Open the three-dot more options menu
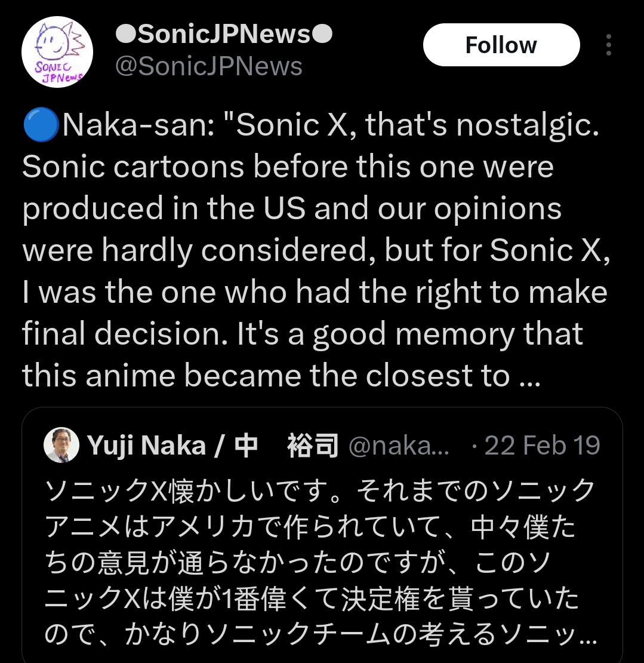Image resolution: width=644 pixels, height=663 pixels. point(609,45)
